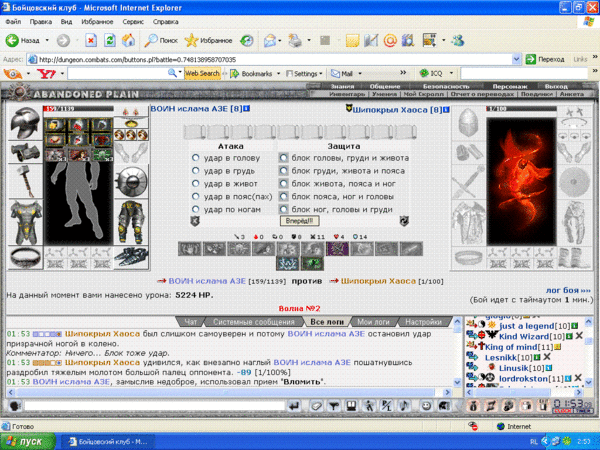Switch to the Чат tab
Viewport: 600px width, 450px height.
[x=191, y=322]
